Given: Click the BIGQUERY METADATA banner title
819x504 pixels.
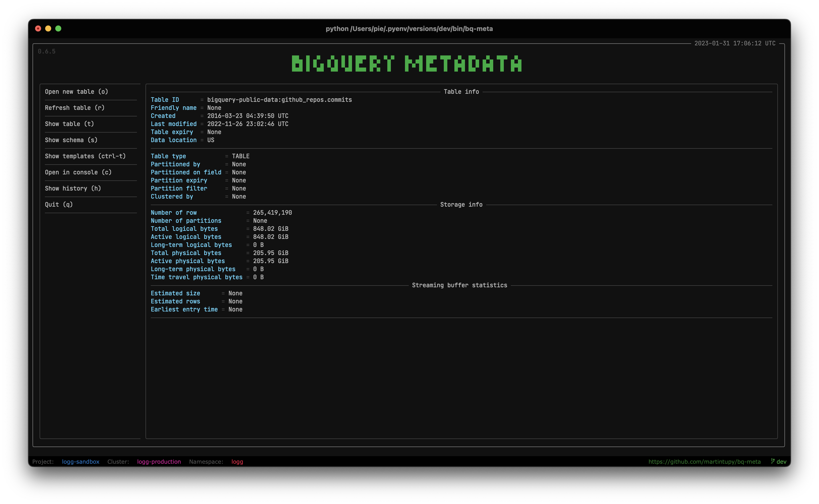Looking at the screenshot, I should tap(407, 64).
